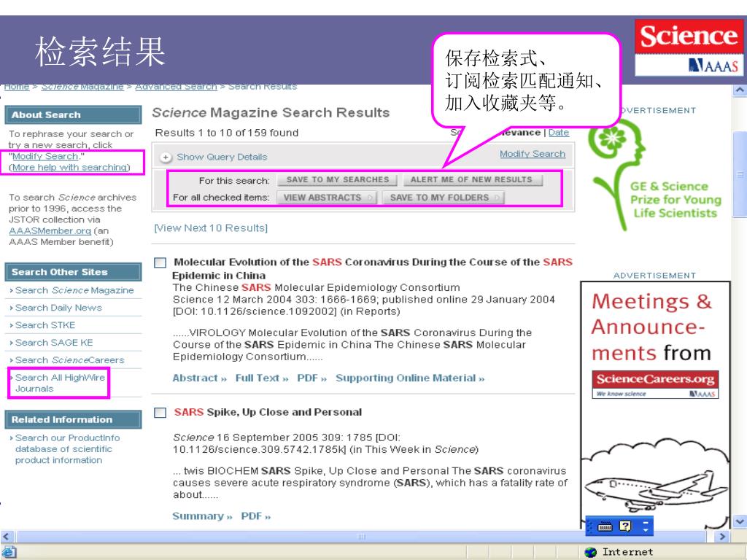Select Search ScienceCareers sidebar item
This screenshot has width=747, height=560.
click(x=69, y=360)
